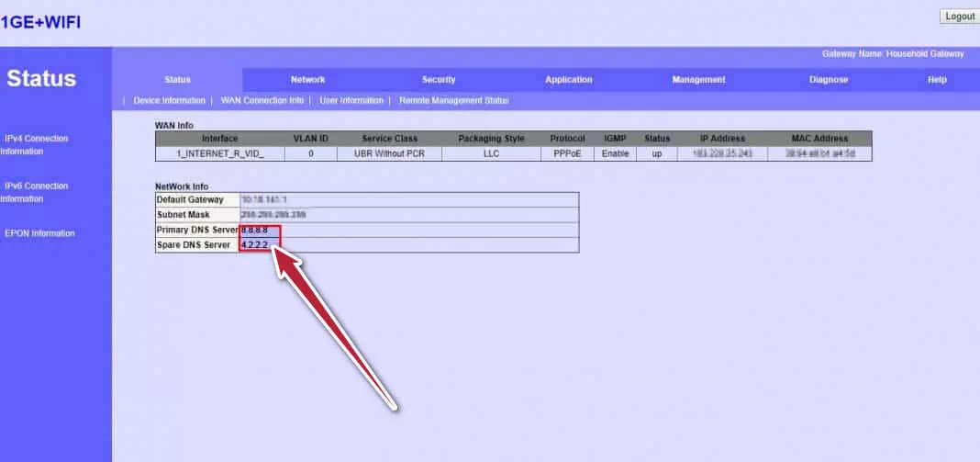Click the WAN Info heading

tap(174, 125)
